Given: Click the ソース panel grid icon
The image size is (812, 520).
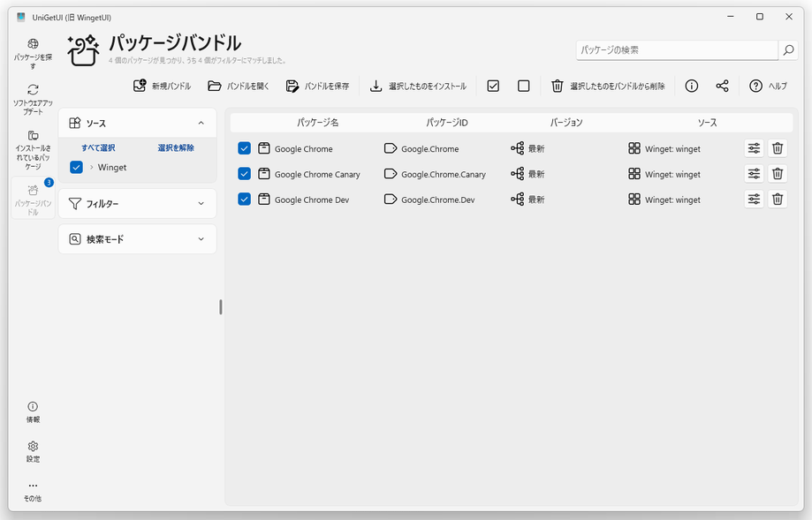Looking at the screenshot, I should (75, 123).
